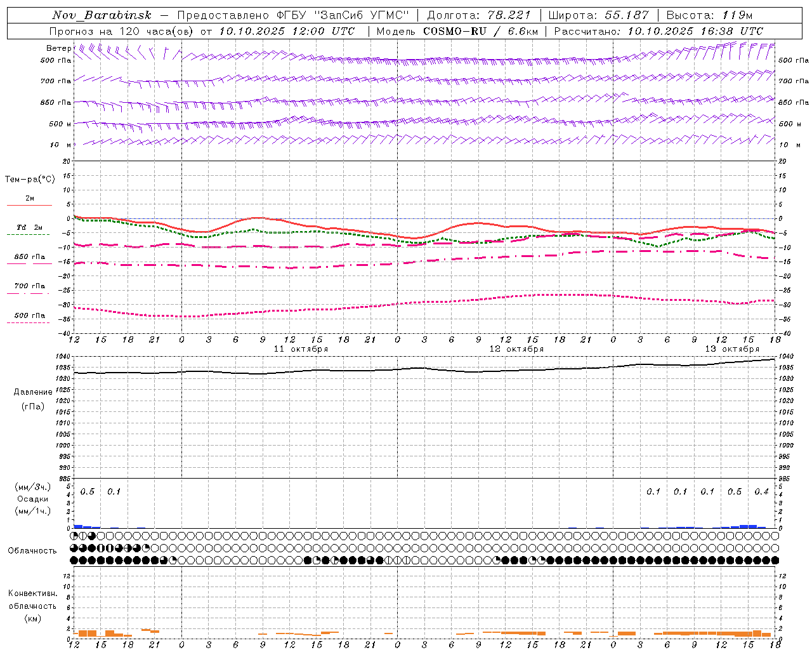Click the (мм/1ч.) precipitation unit label
812x650 pixels.
point(33,511)
